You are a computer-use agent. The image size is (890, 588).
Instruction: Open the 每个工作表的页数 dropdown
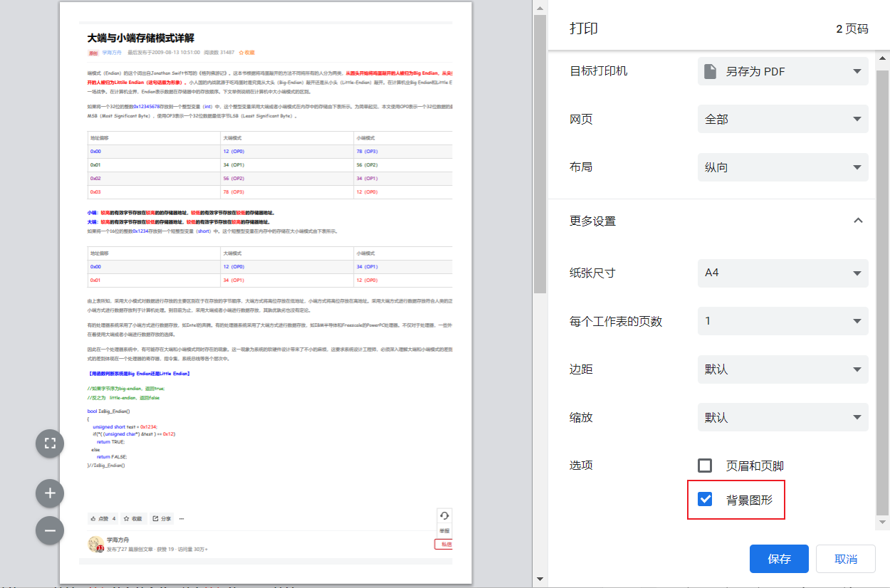pyautogui.click(x=782, y=321)
